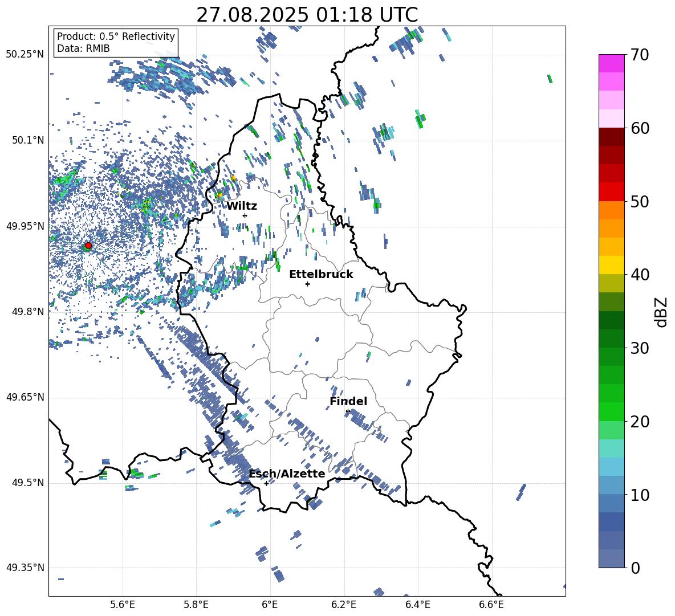Click the 50.1°N latitude label
The width and height of the screenshot is (675, 616).
point(27,140)
